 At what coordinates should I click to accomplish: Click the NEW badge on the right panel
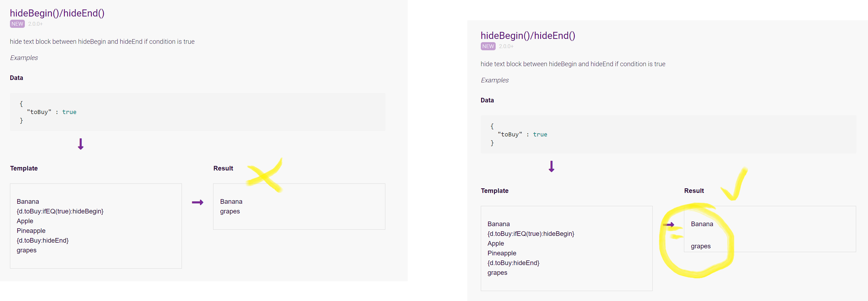tap(488, 46)
